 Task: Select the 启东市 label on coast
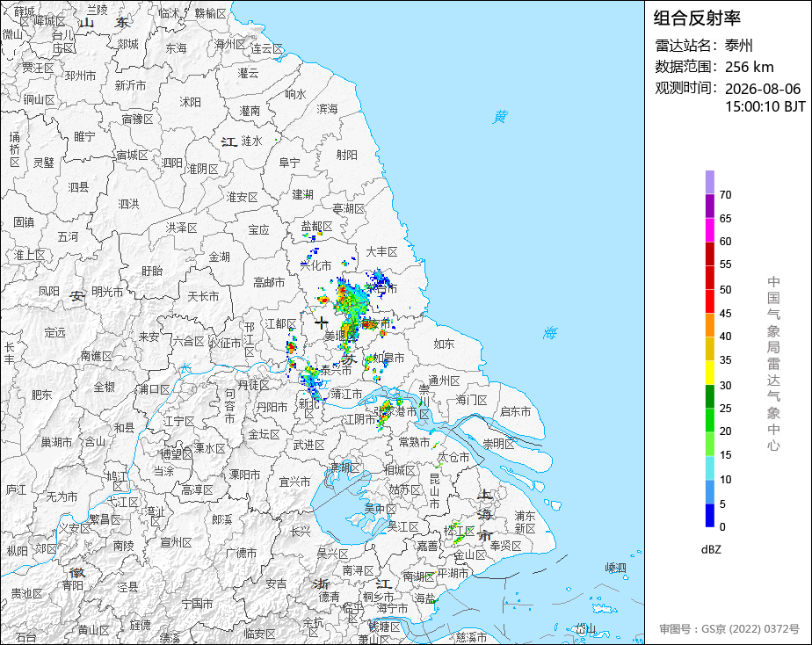515,411
